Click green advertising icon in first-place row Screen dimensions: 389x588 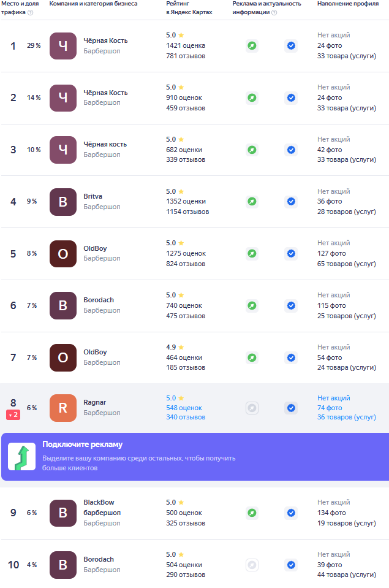[252, 46]
